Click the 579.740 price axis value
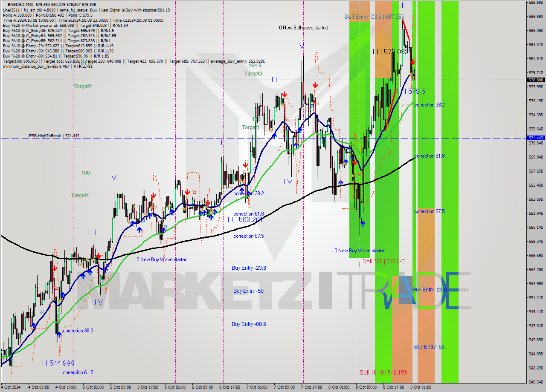546x392 pixels. (x=536, y=72)
